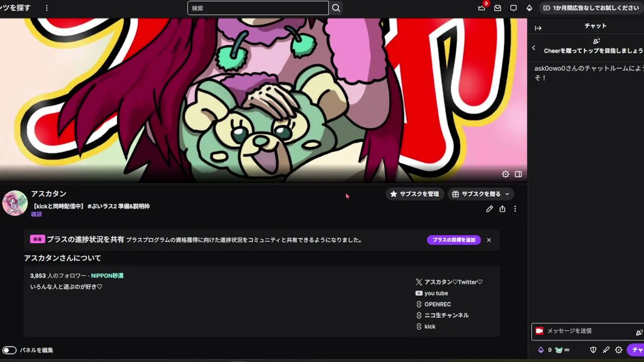Toggle the パネルを編集 switch
Image resolution: width=644 pixels, height=362 pixels.
pyautogui.click(x=10, y=350)
